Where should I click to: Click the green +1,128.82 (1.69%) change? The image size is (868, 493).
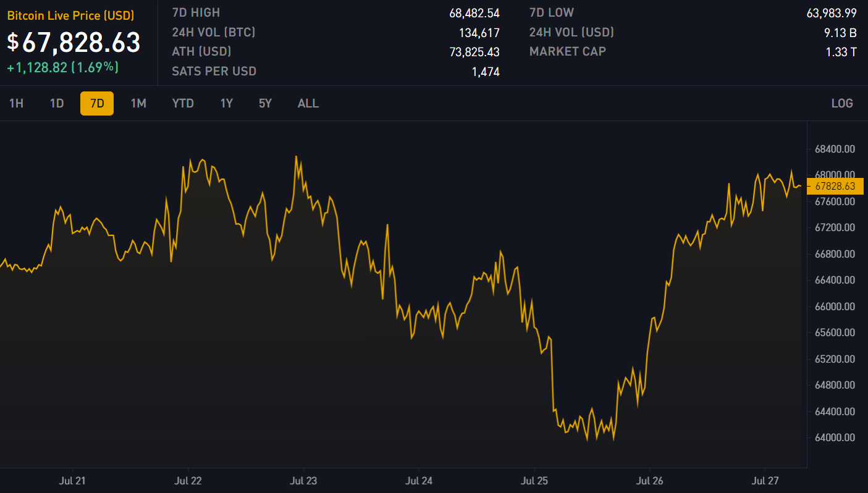pos(62,67)
